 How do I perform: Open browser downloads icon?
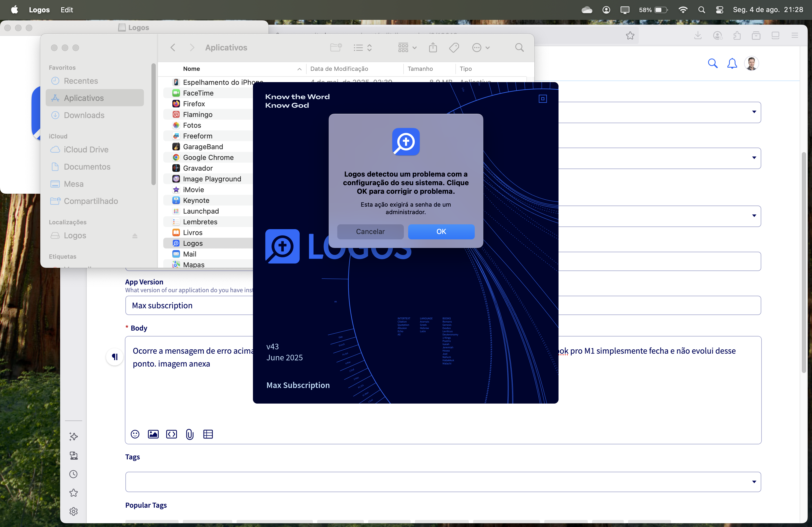[698, 35]
